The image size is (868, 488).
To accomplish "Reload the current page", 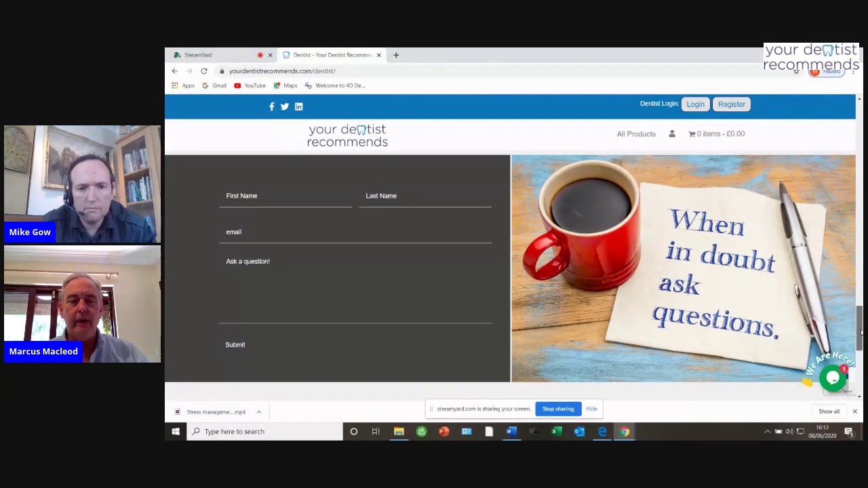I will [x=203, y=70].
